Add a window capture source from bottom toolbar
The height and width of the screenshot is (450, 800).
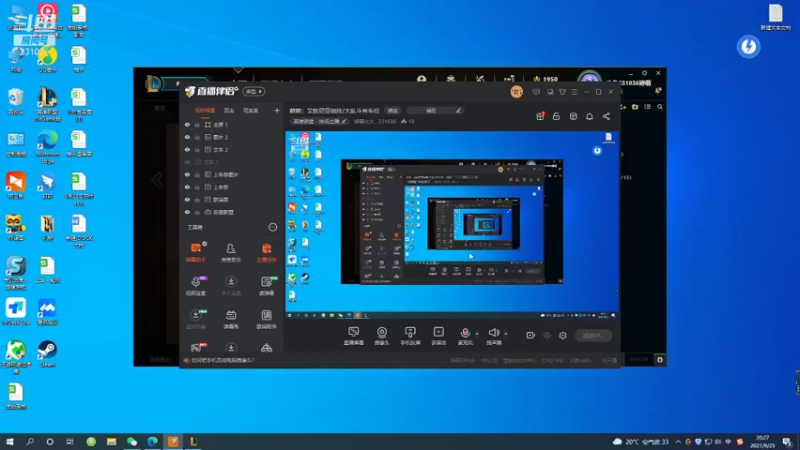(354, 336)
